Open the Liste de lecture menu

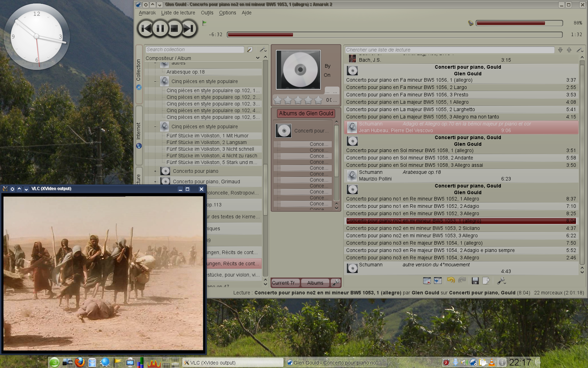pyautogui.click(x=178, y=13)
